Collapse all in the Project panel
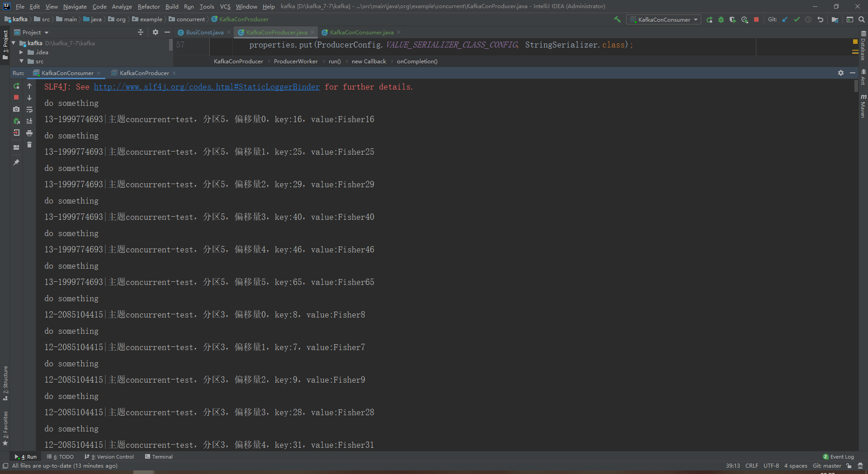This screenshot has width=868, height=474. click(x=141, y=32)
